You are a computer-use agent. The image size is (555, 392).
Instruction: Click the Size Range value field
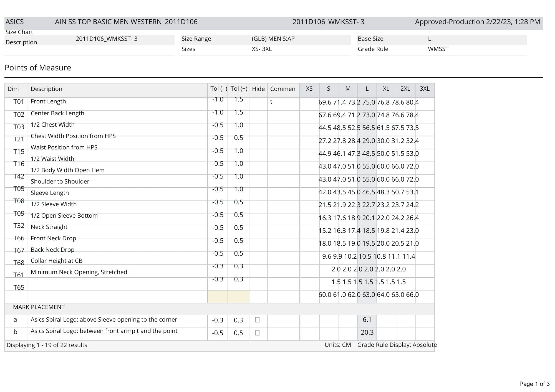(x=273, y=39)
